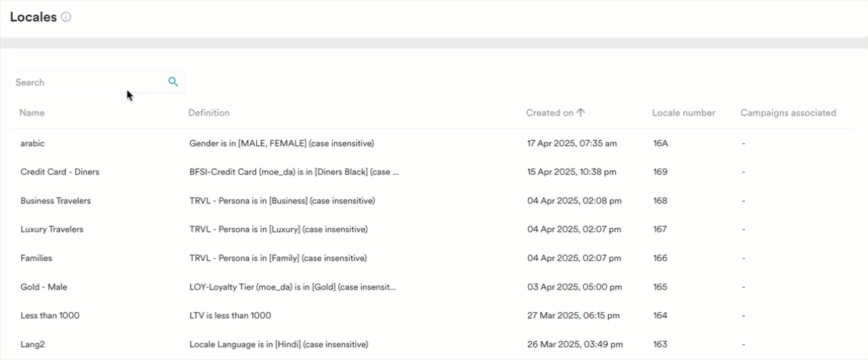The height and width of the screenshot is (360, 868).
Task: Click the Campaigns associated column header
Action: 788,112
